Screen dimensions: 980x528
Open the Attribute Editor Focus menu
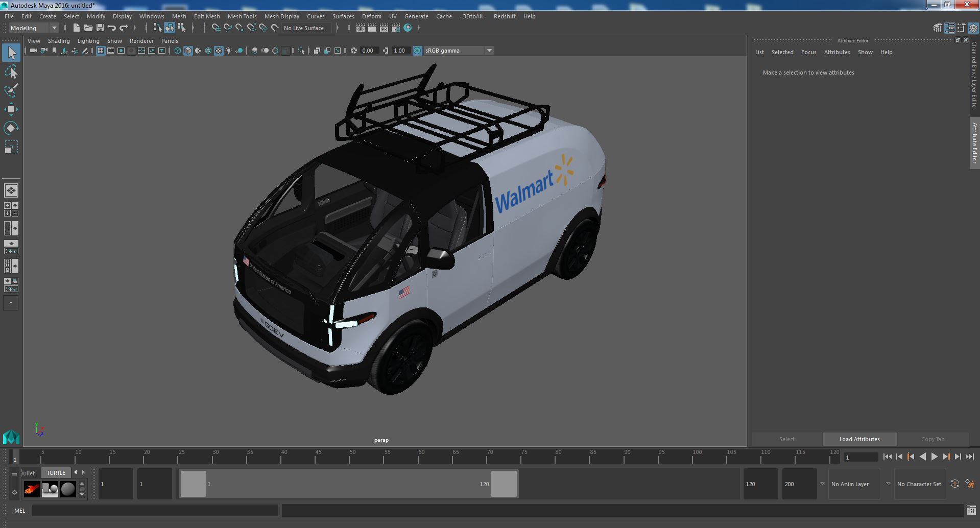(x=808, y=52)
